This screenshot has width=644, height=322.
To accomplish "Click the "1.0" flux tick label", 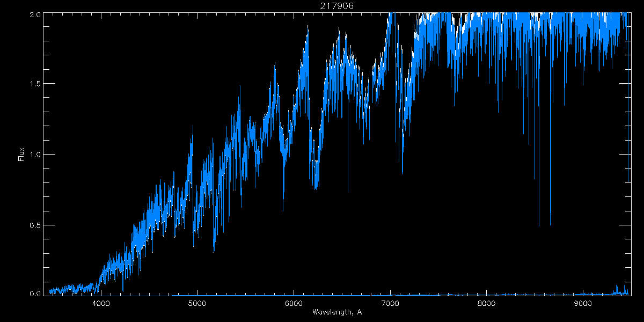I will tap(34, 155).
